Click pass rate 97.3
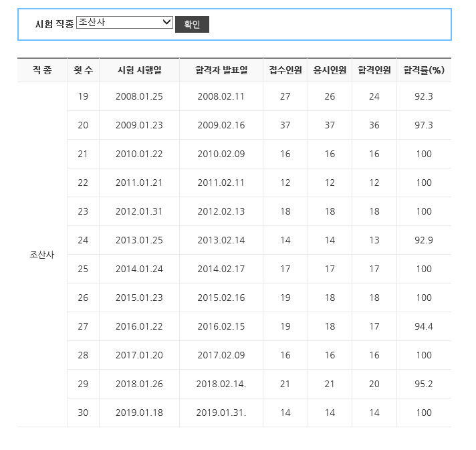 tap(424, 125)
